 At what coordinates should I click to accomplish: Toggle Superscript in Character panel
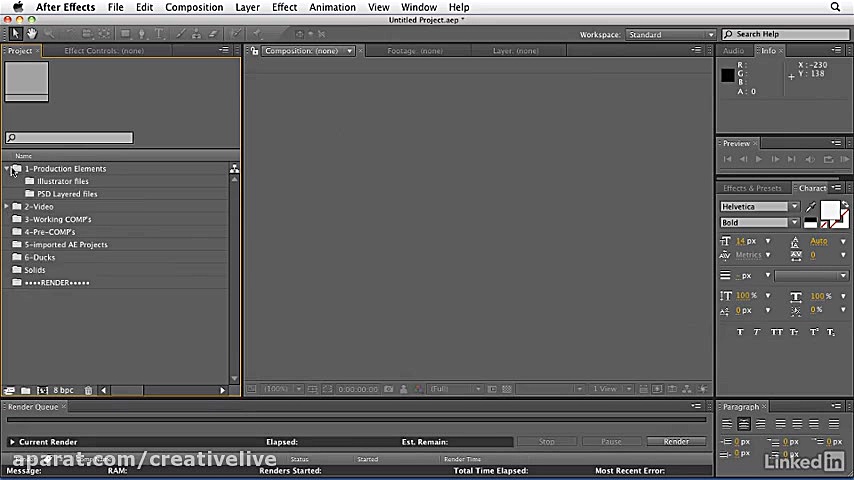tap(814, 332)
